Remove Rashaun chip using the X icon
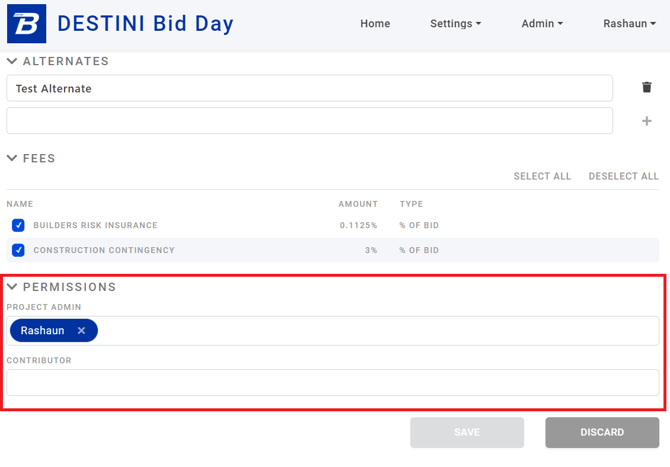670x467 pixels. click(x=81, y=330)
